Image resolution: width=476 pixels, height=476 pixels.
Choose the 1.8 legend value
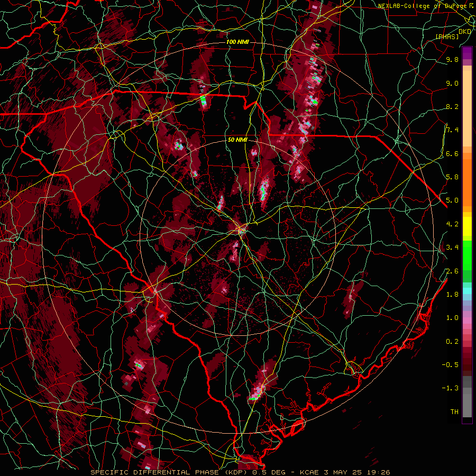pos(452,294)
